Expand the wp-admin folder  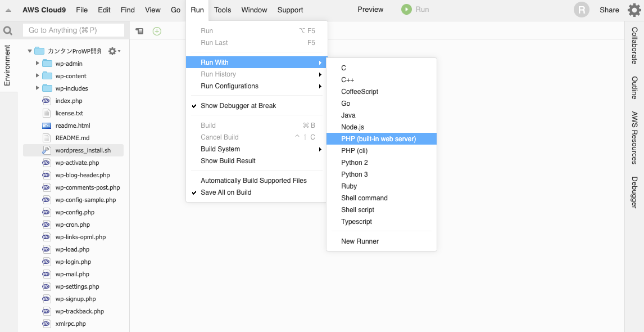click(x=38, y=64)
